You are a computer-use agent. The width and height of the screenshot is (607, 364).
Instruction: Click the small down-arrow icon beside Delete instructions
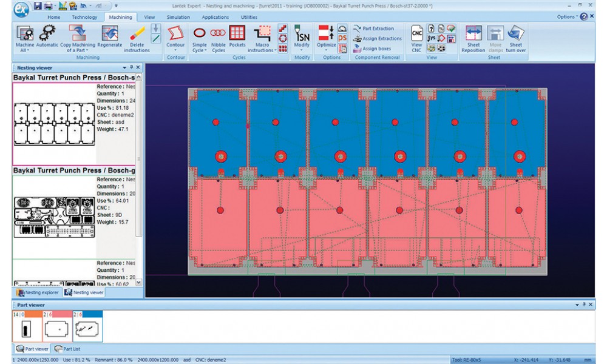pos(155,29)
